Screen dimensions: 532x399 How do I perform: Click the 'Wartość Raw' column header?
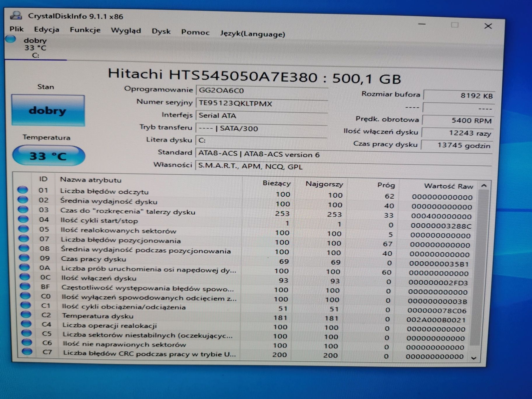click(x=438, y=186)
